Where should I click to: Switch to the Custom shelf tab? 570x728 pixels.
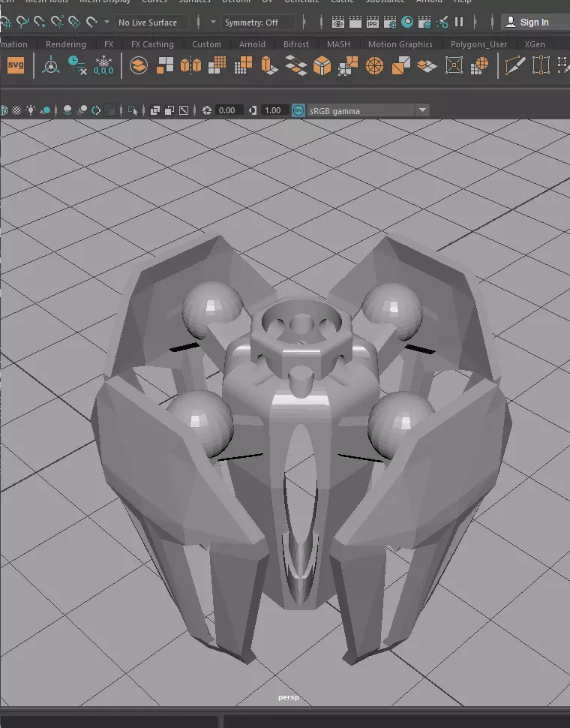point(206,44)
